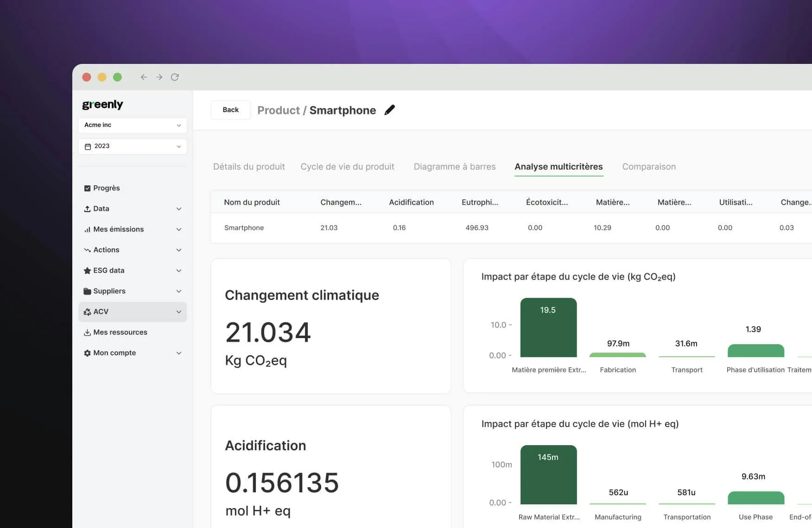Click the browser back arrow icon

[x=144, y=77]
